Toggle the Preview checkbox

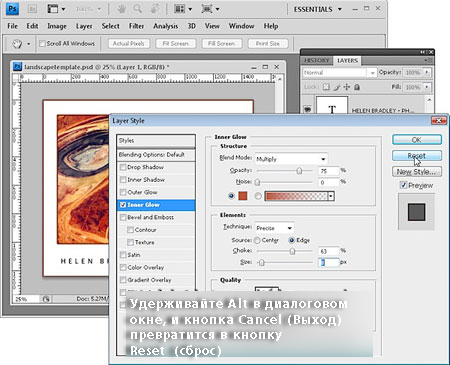click(403, 185)
